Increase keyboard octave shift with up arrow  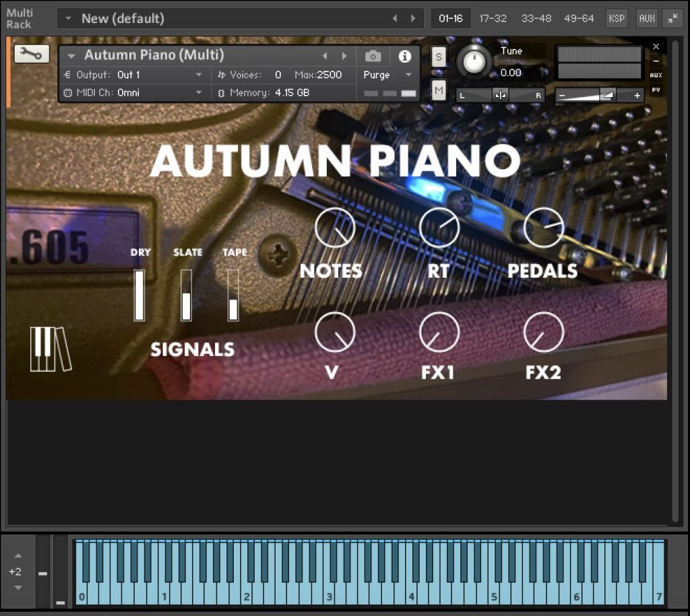tap(18, 556)
